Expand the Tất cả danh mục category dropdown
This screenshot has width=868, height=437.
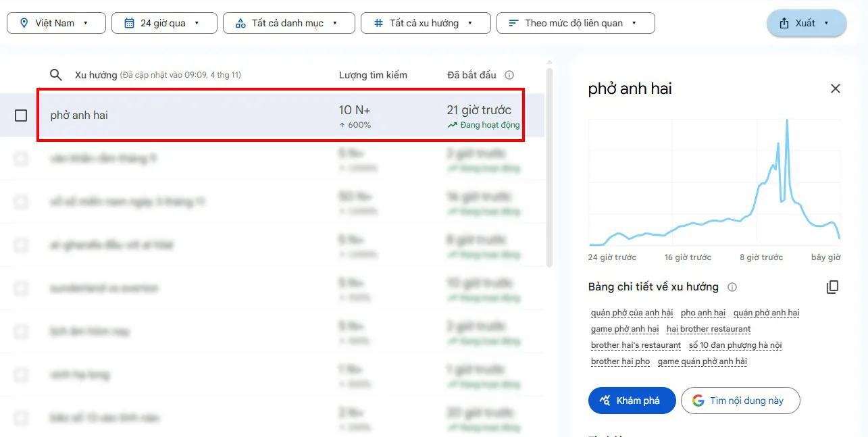click(289, 23)
